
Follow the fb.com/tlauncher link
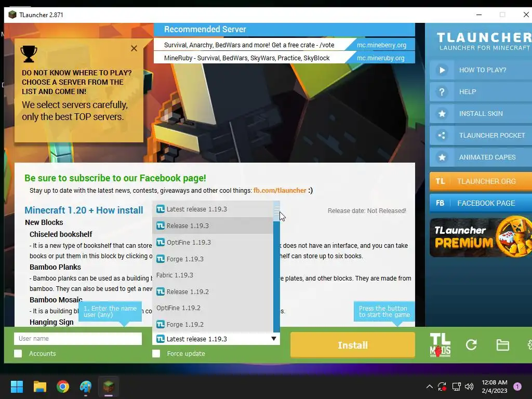[x=280, y=191]
